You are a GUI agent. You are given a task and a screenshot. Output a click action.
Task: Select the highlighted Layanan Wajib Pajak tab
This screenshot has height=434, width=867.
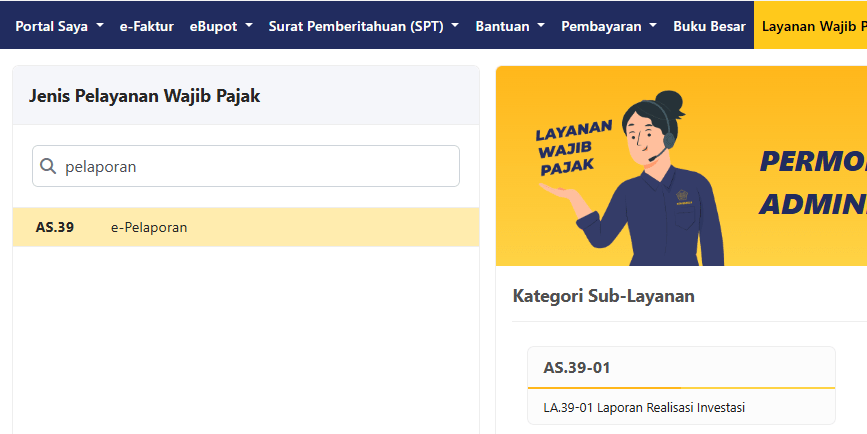pos(812,26)
